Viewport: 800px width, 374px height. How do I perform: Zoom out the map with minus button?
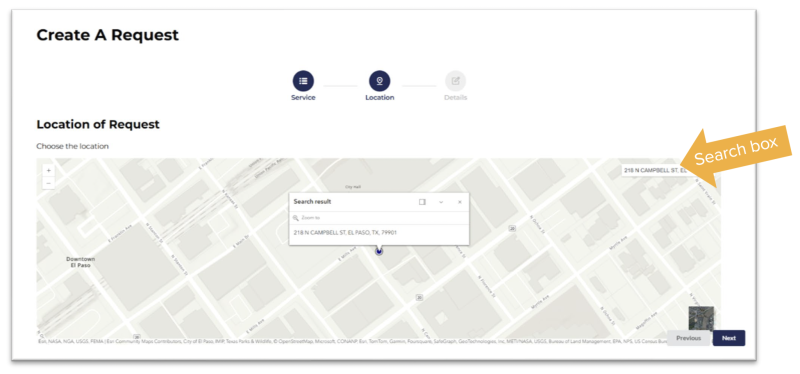pyautogui.click(x=48, y=183)
